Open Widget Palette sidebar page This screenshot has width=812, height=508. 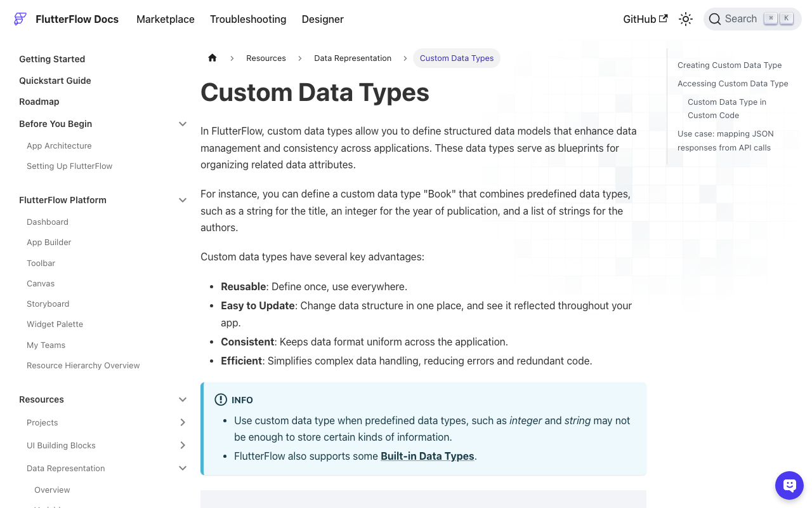coord(55,324)
